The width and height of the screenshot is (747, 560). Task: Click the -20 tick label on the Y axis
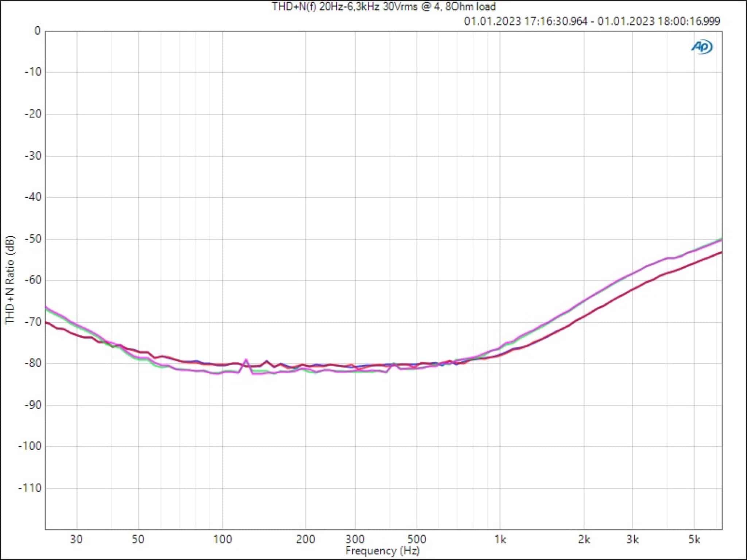33,114
